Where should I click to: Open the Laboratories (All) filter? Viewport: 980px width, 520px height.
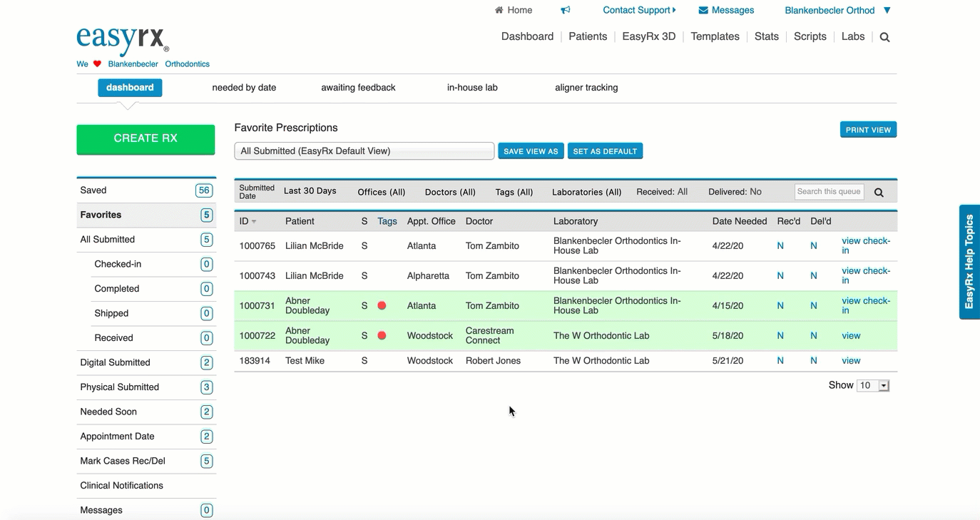point(586,192)
